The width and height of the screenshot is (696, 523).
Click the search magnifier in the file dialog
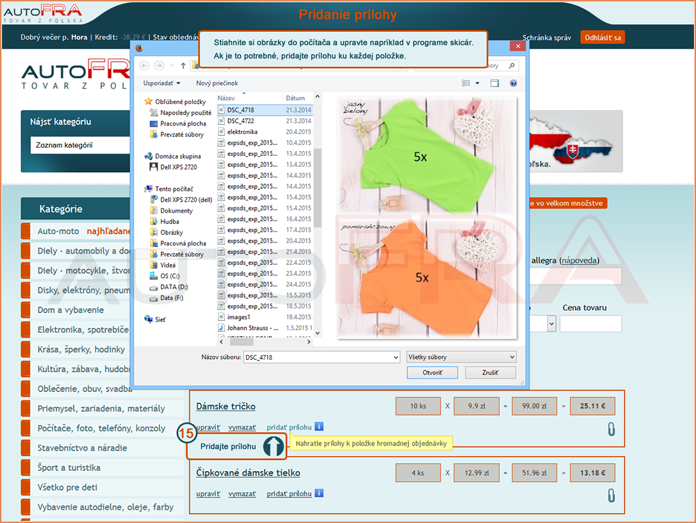[512, 66]
